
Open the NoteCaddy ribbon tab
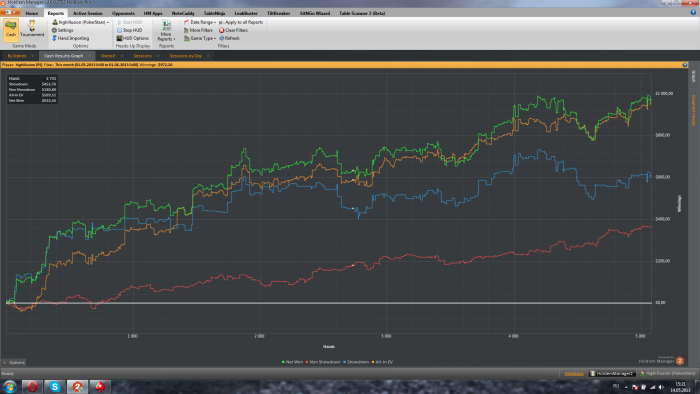183,13
